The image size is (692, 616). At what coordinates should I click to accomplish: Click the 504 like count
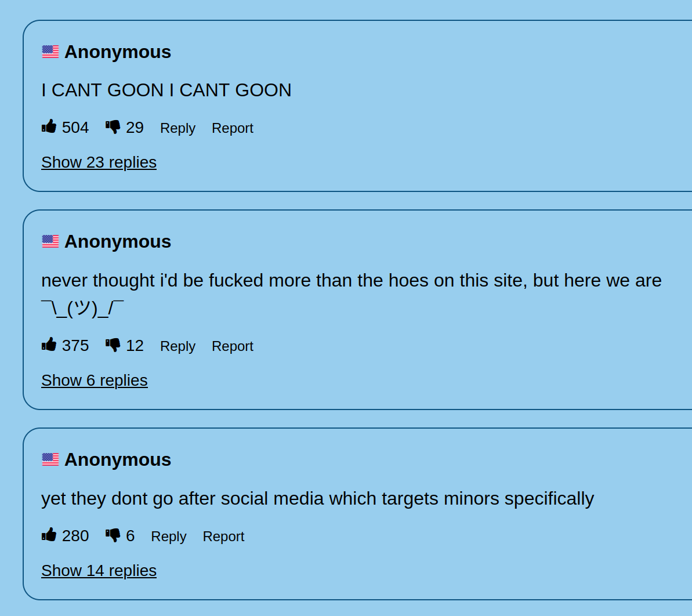click(75, 128)
